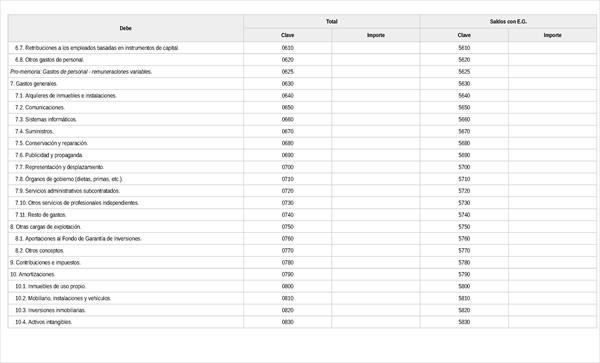The width and height of the screenshot is (600, 363).
Task: Click the 'Total' column group header
Action: pyautogui.click(x=331, y=21)
